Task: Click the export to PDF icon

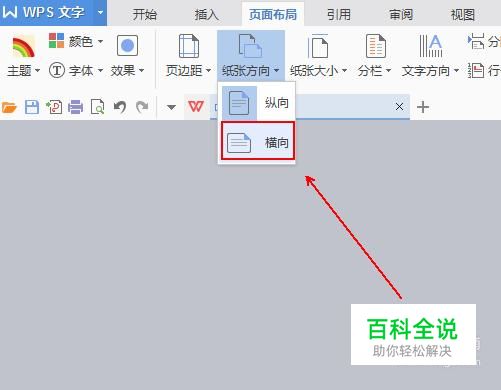Action: 54,107
